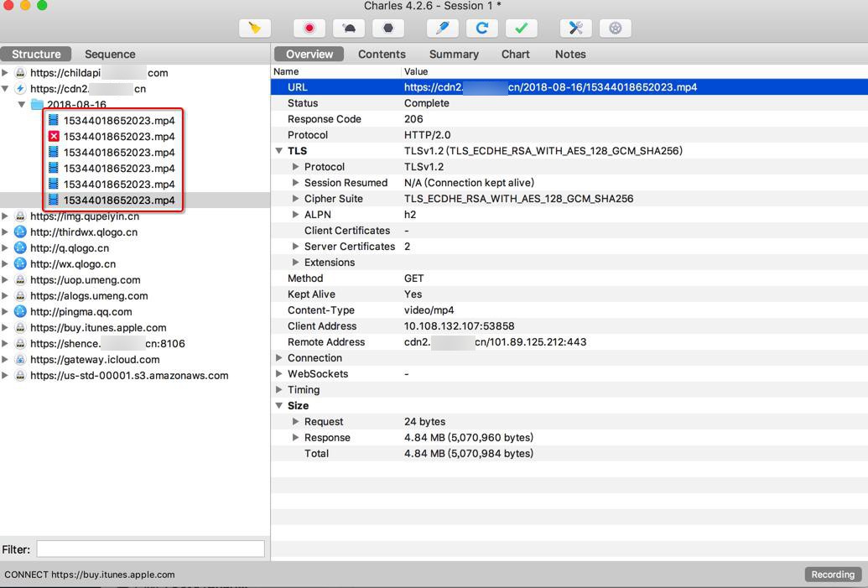
Task: Switch to Structure view
Action: coord(36,55)
